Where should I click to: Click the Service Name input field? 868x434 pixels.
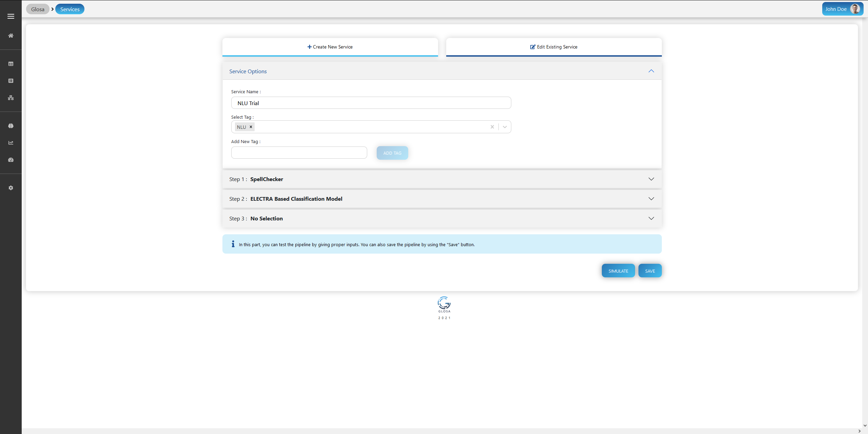pos(371,102)
